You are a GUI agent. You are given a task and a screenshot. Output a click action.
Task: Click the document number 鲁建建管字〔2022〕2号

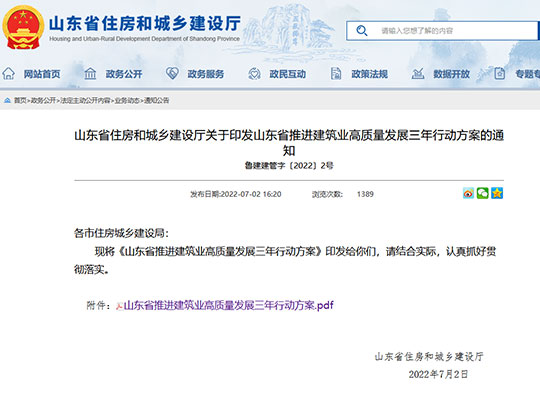point(289,166)
